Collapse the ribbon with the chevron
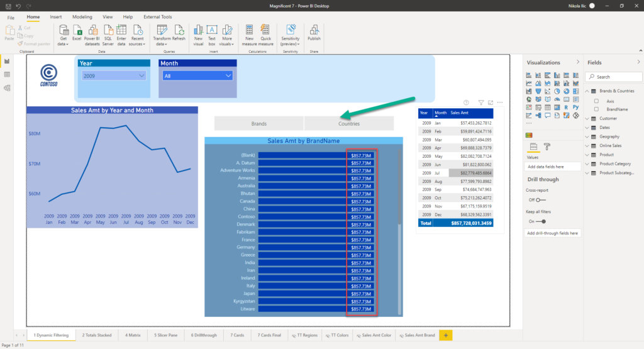This screenshot has width=644, height=349. click(x=641, y=50)
